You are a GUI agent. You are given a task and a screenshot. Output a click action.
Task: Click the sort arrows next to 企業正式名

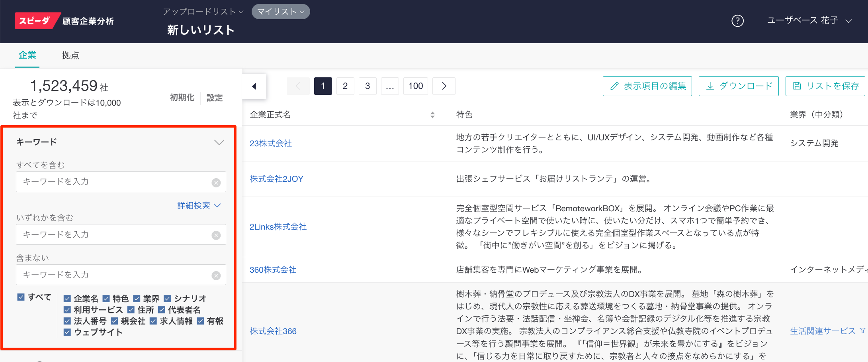point(432,115)
